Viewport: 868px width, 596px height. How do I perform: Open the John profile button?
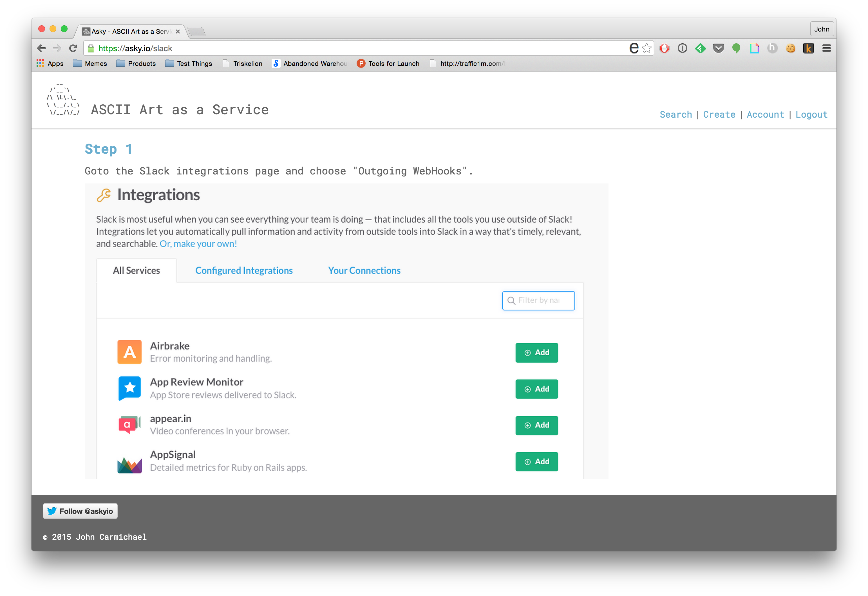[x=821, y=29]
